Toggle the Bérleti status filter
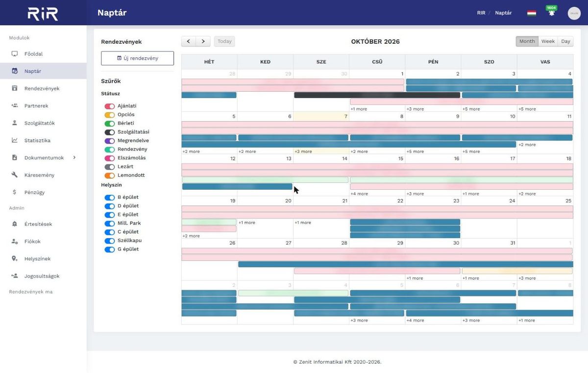Viewport: 588px width, 373px height. pos(110,124)
